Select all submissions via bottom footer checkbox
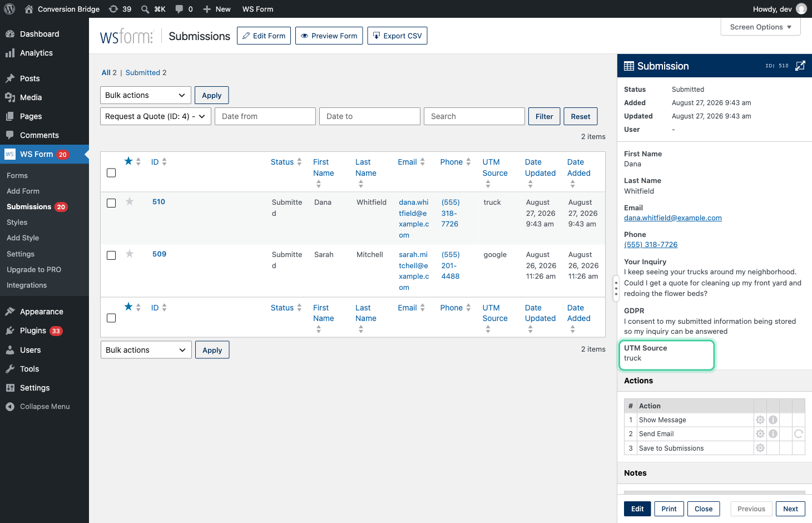This screenshot has height=523, width=812. [111, 318]
